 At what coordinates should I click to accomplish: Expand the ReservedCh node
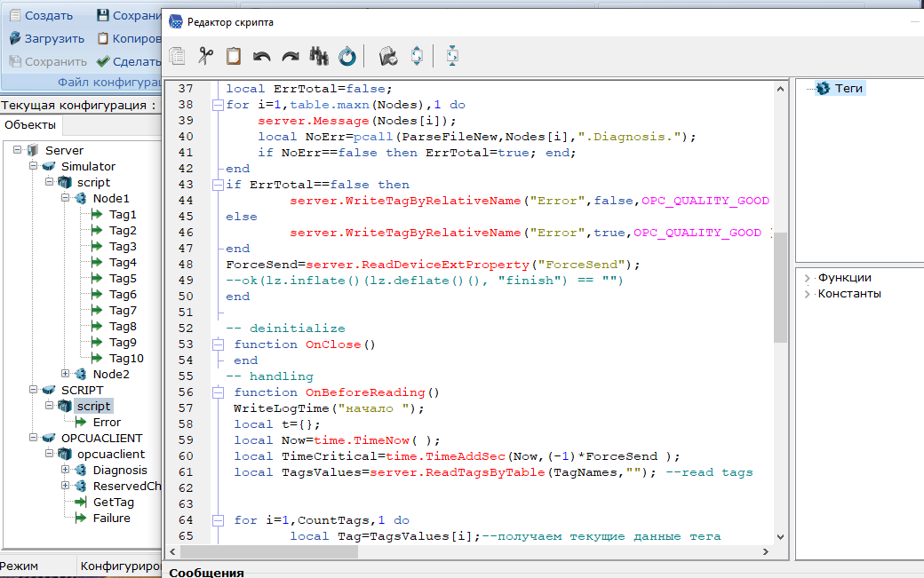pos(65,486)
